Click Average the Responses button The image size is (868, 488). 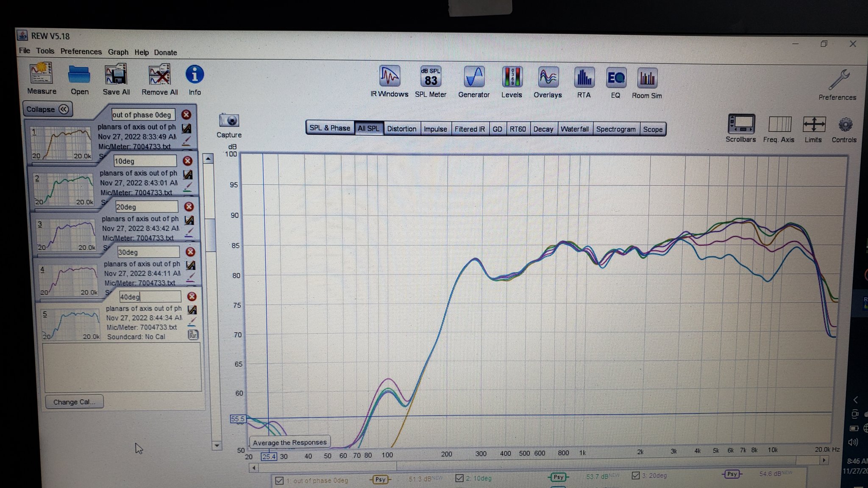(x=290, y=442)
